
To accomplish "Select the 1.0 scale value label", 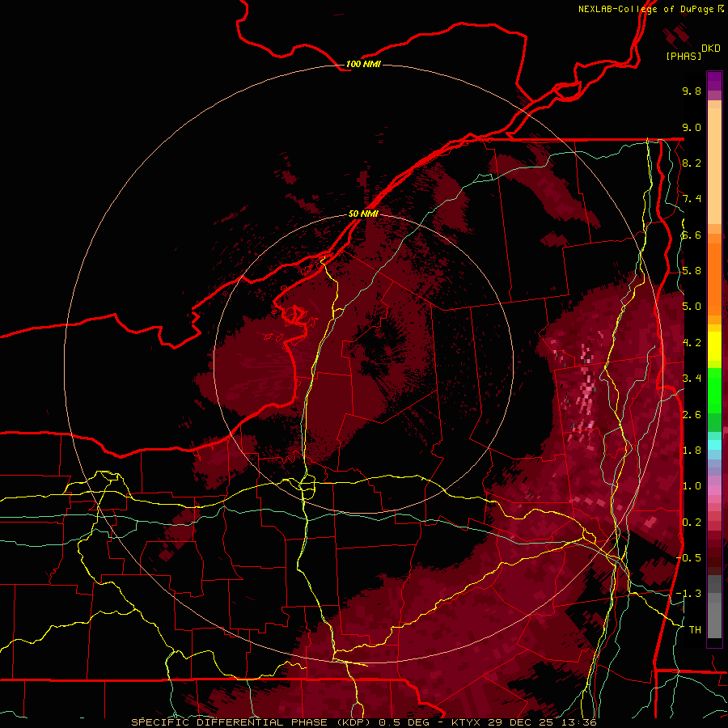I will [692, 486].
